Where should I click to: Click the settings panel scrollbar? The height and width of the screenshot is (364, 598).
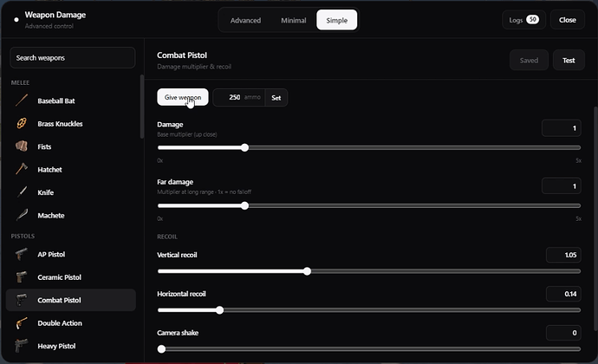coord(595,219)
